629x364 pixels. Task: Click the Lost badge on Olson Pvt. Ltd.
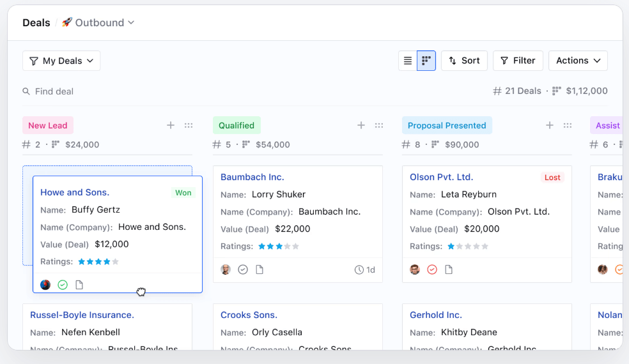(552, 178)
